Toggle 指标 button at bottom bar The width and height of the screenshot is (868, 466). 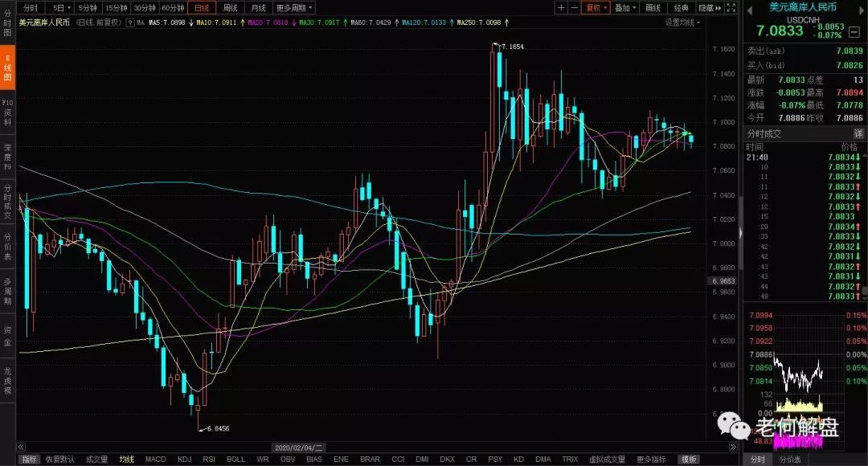[x=29, y=460]
